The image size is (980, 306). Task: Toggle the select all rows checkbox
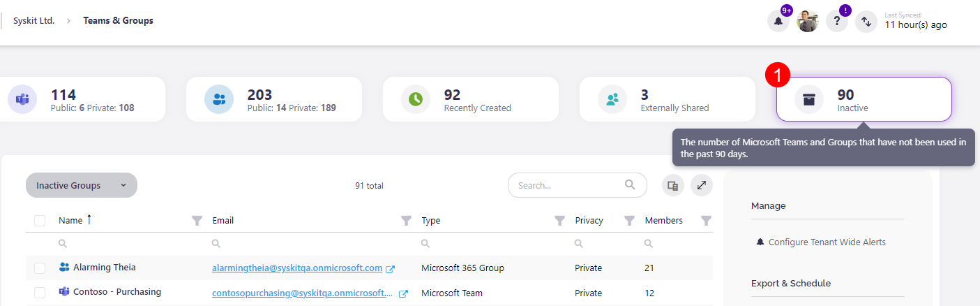(40, 221)
